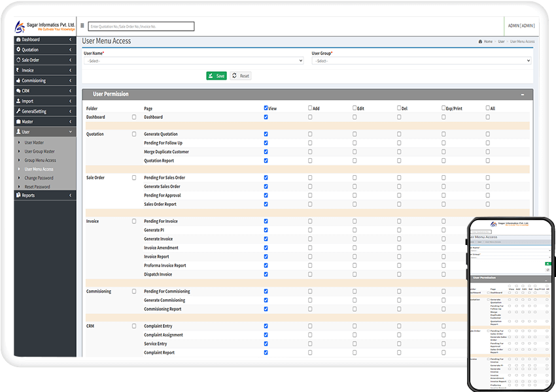Focus the quotation/order number search field

tap(141, 26)
